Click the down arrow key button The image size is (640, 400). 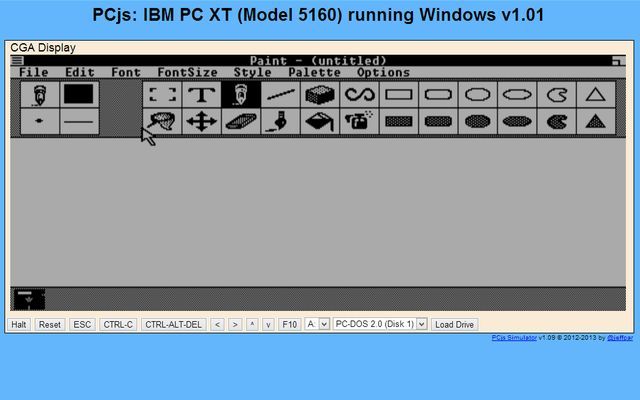(x=268, y=324)
